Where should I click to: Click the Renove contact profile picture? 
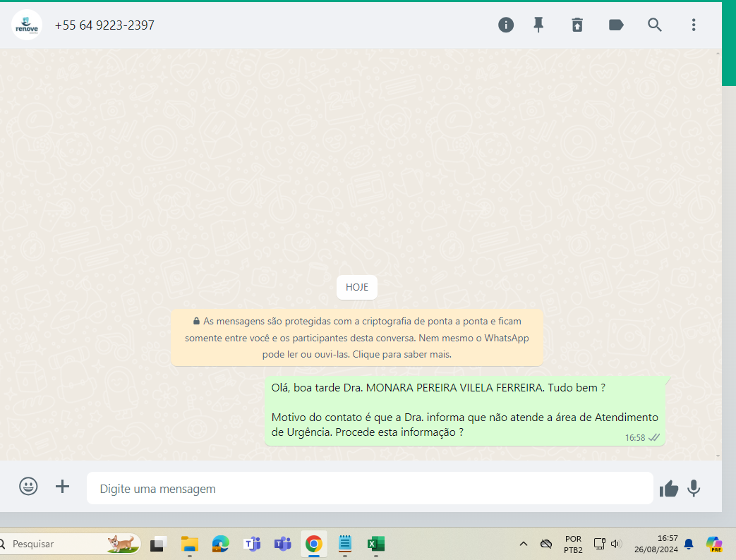(27, 25)
